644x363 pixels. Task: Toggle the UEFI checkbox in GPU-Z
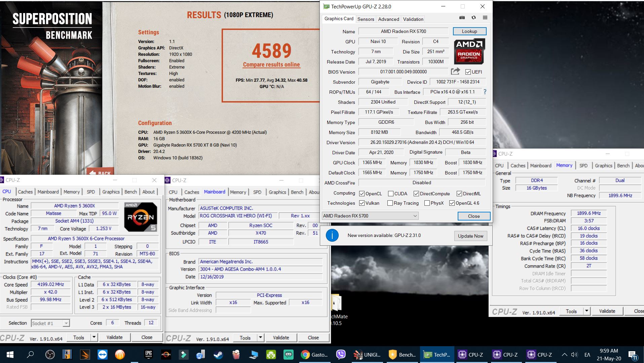pyautogui.click(x=468, y=72)
